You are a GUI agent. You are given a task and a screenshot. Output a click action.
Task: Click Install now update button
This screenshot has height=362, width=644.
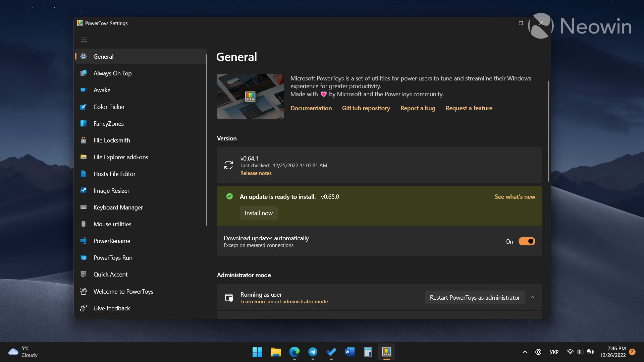[259, 213]
